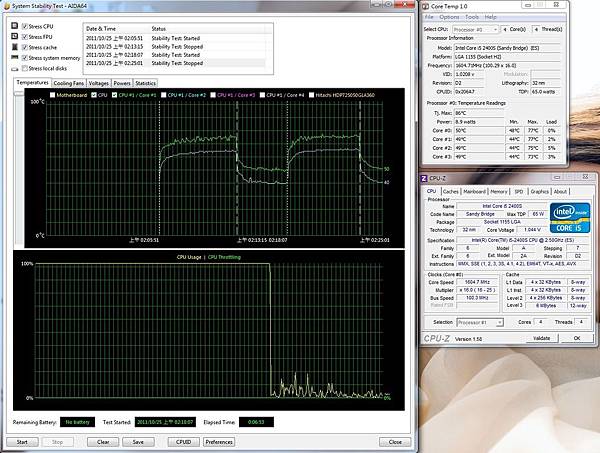Select the 02:18:07 Stability Test Started log row
600x453 pixels.
[174, 55]
